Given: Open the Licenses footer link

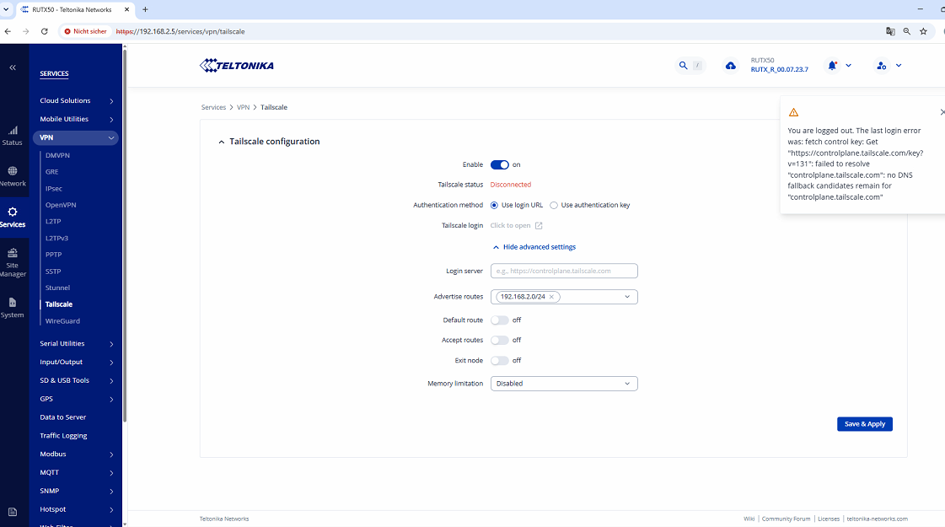Looking at the screenshot, I should [829, 519].
